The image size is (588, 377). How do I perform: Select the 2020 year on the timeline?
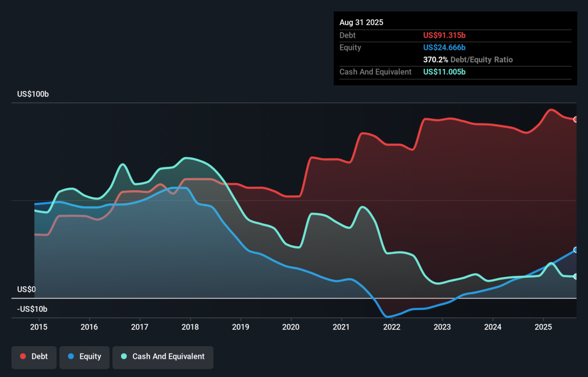pos(291,327)
